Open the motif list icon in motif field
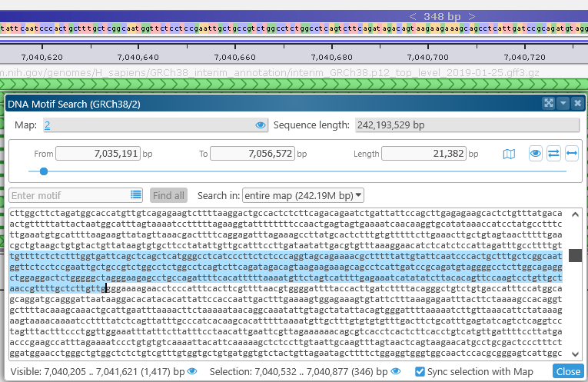Viewport: 588px width, 382px height. tap(136, 195)
